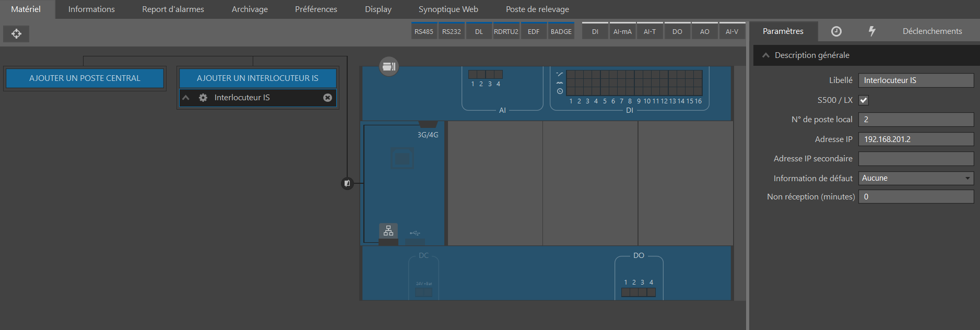
Task: Click the link node icon on the connection line
Action: point(347,183)
